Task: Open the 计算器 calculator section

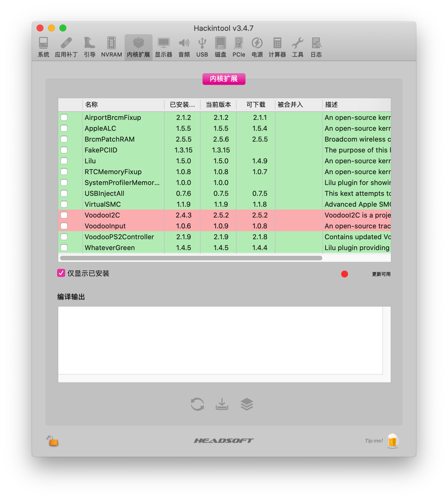Action: (277, 47)
